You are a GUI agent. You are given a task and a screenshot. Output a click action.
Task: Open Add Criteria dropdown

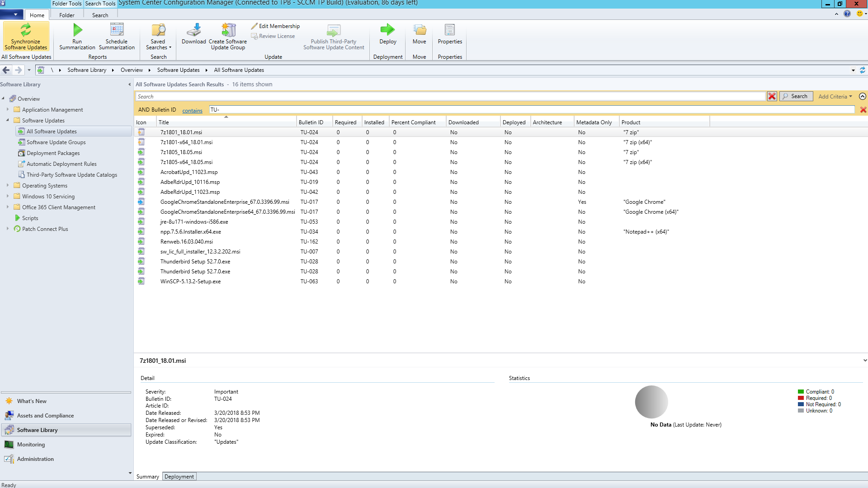click(x=835, y=96)
